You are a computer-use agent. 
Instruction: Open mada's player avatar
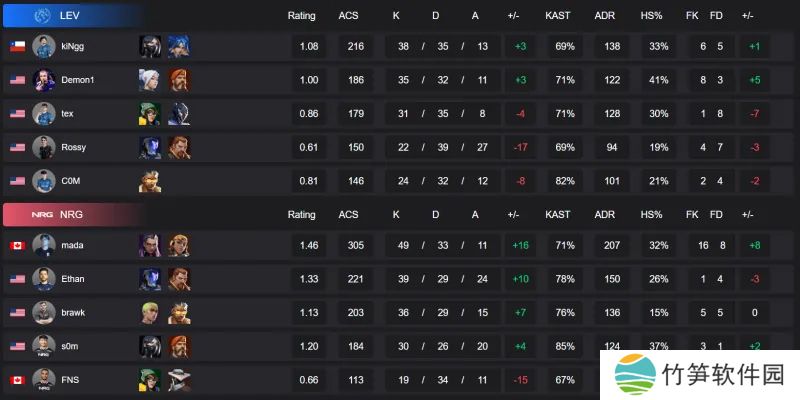(x=44, y=245)
